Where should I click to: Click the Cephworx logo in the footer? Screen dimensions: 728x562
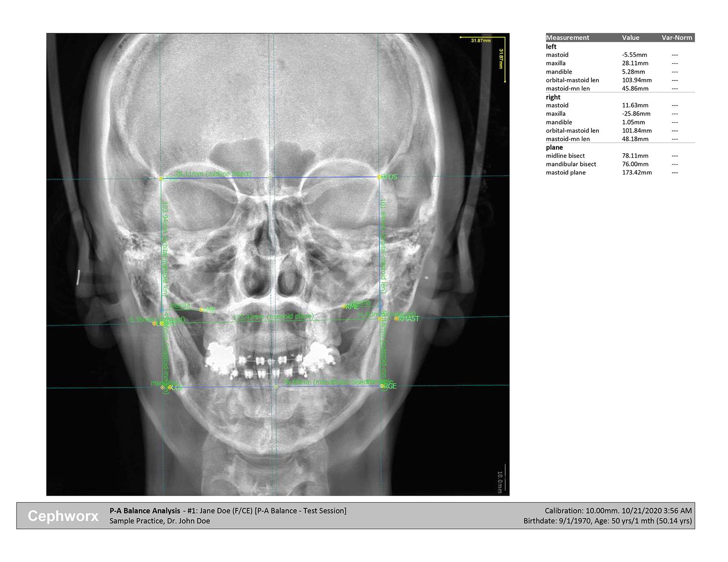point(64,515)
